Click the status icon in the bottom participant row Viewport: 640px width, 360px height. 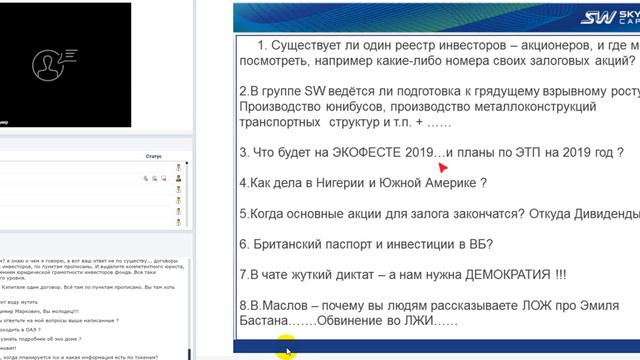pyautogui.click(x=178, y=222)
